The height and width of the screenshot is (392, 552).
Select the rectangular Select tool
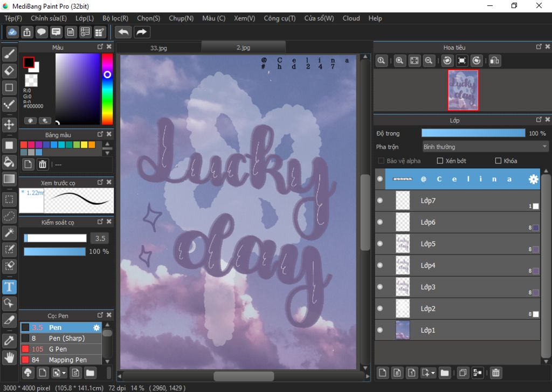pos(9,200)
